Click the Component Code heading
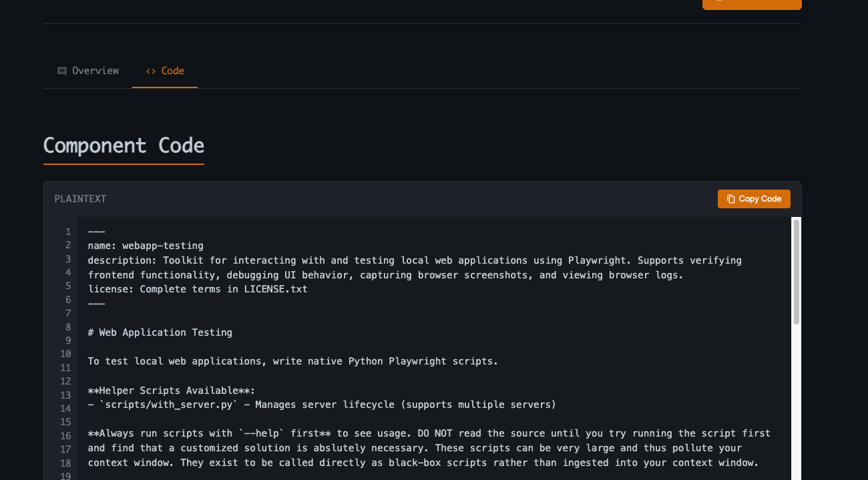This screenshot has width=868, height=480. pos(124,146)
